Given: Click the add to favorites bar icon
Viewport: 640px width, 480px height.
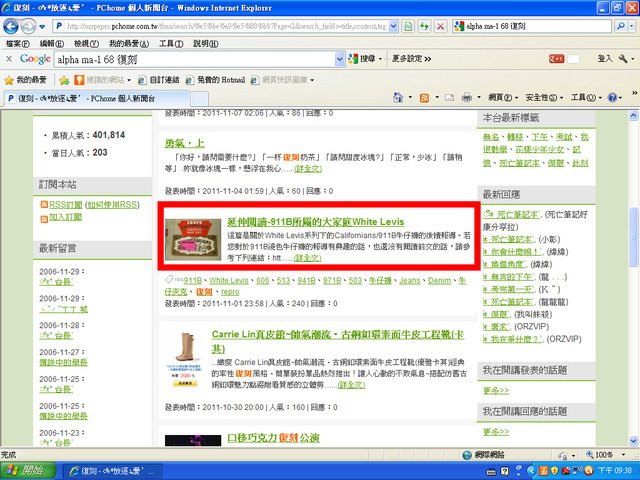Looking at the screenshot, I should (x=64, y=80).
